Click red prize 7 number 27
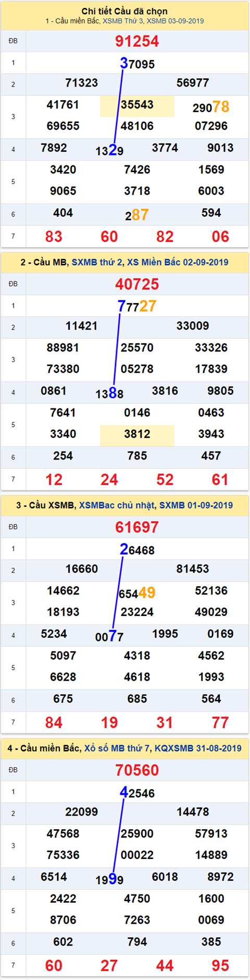The width and height of the screenshot is (250, 980). tap(109, 966)
